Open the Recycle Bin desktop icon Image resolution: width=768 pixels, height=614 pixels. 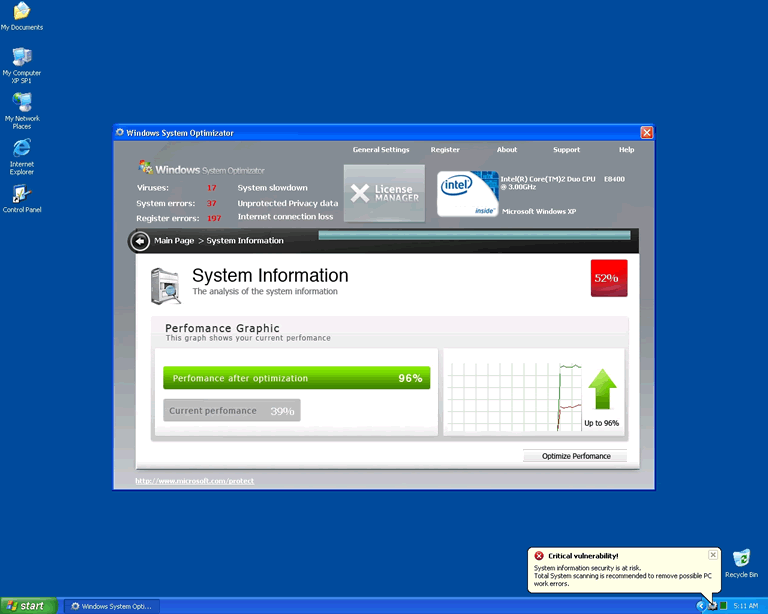coord(741,560)
